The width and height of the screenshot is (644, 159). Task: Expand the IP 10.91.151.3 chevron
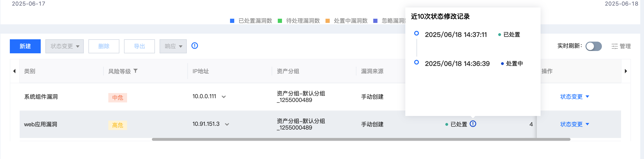227,124
